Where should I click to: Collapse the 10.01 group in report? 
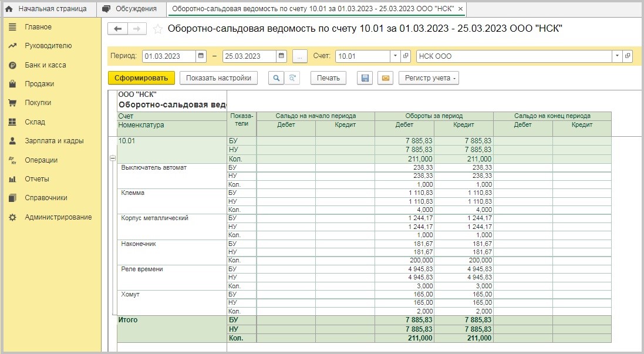pyautogui.click(x=113, y=158)
